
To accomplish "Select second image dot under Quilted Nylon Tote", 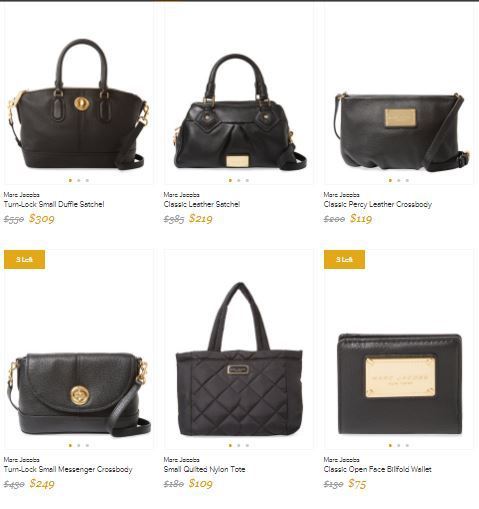I will (x=239, y=445).
